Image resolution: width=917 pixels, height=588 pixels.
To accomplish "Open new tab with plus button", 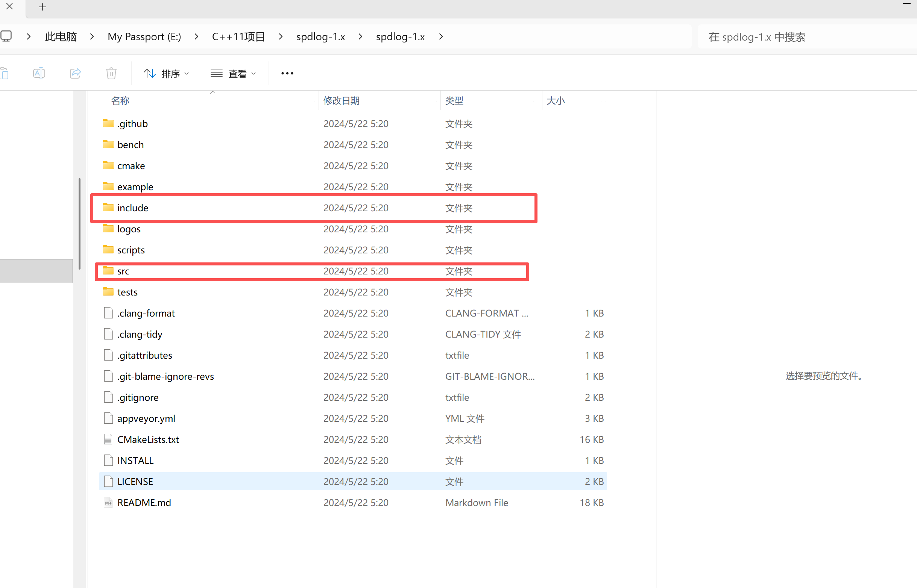I will tap(43, 7).
